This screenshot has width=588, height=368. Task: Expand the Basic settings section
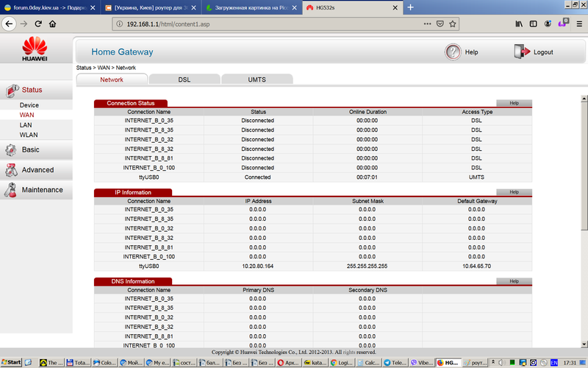30,149
